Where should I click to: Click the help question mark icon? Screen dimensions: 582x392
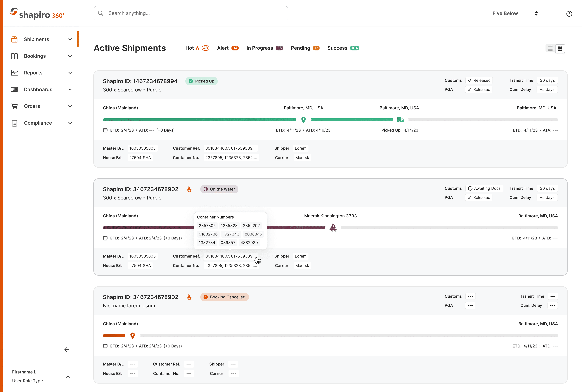[x=569, y=14]
